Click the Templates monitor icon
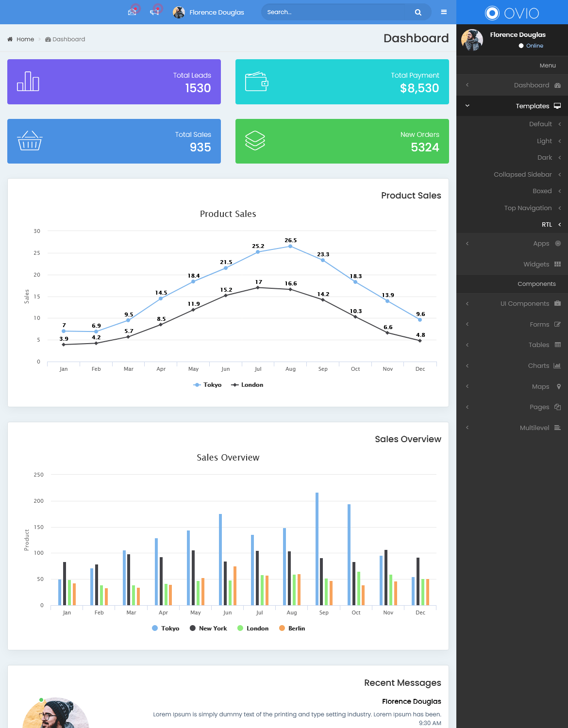This screenshot has width=568, height=728. [557, 106]
